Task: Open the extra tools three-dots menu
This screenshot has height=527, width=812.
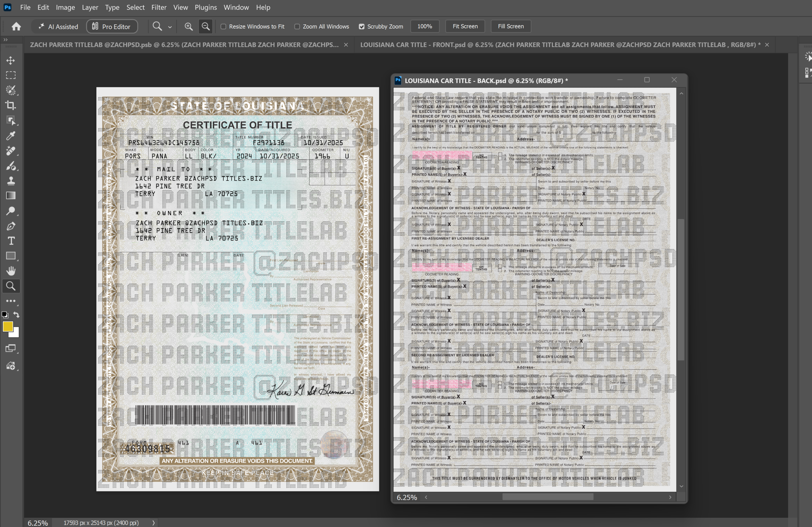Action: (x=10, y=301)
